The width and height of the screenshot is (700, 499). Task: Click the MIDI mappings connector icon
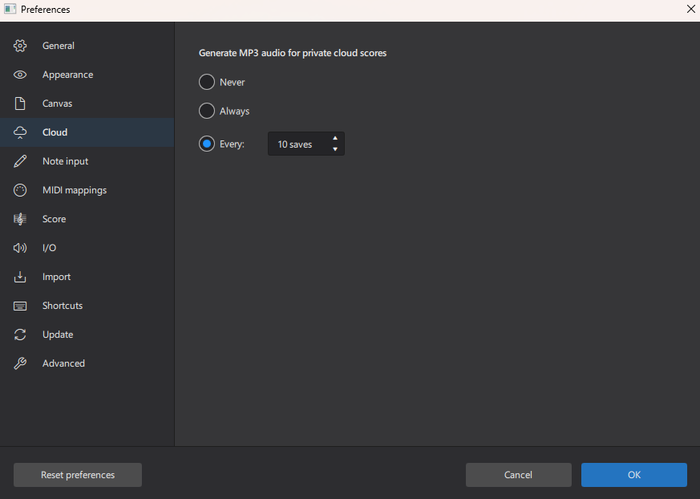click(x=20, y=190)
